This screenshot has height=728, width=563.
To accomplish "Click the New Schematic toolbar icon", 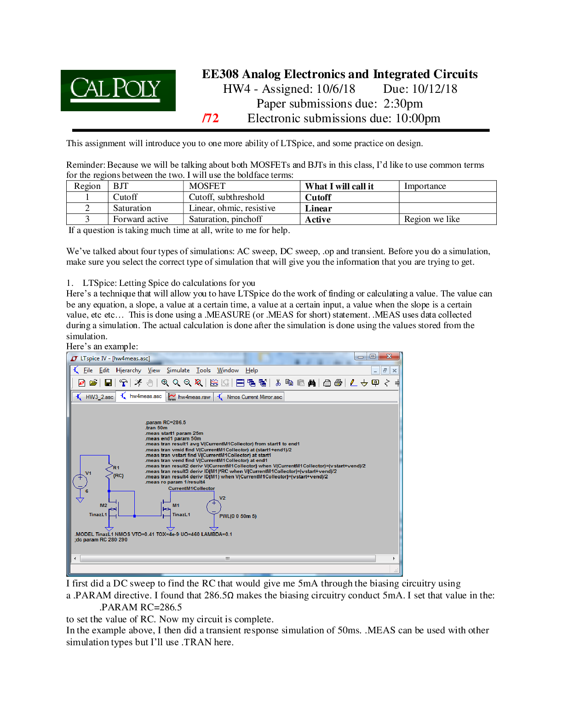I will pos(82,383).
